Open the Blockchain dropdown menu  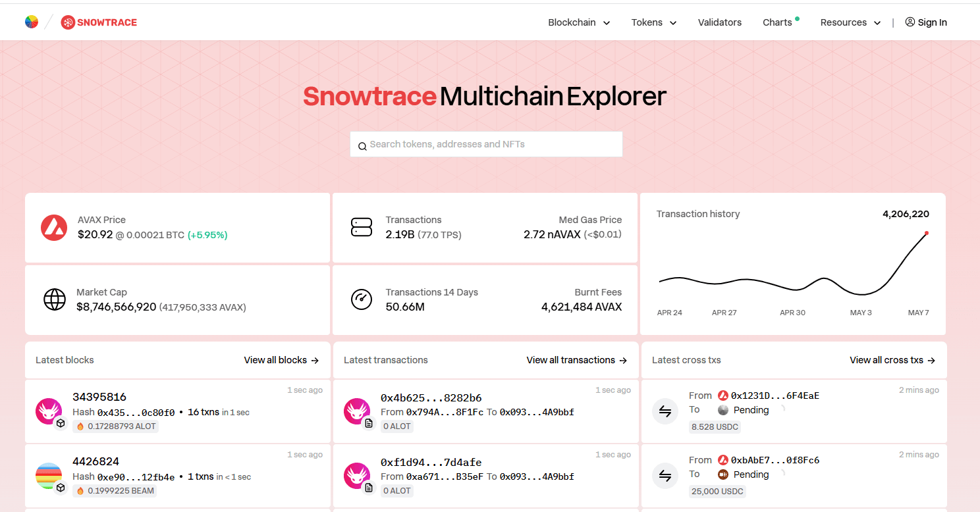[x=579, y=22]
